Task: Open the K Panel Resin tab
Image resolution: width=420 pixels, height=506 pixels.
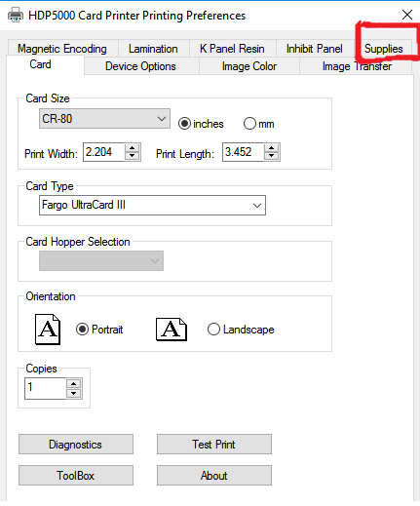Action: 232,49
